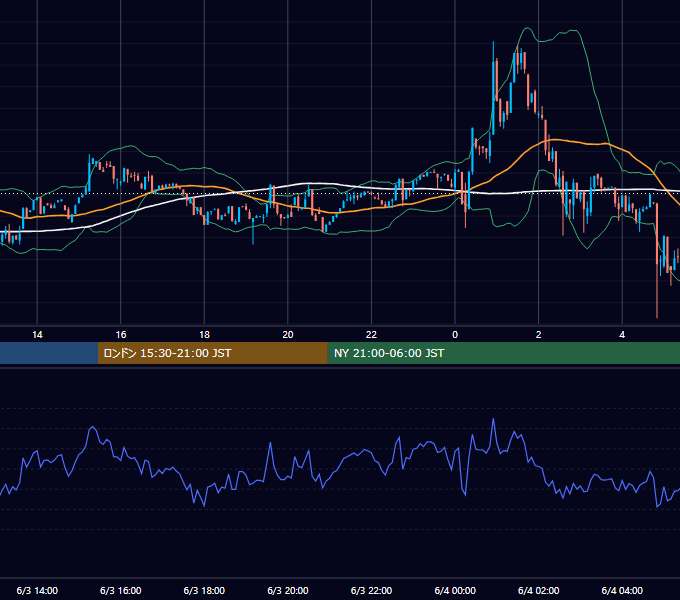The width and height of the screenshot is (680, 600).
Task: Click the '2' hour label on price chart axis
Action: pos(539,335)
